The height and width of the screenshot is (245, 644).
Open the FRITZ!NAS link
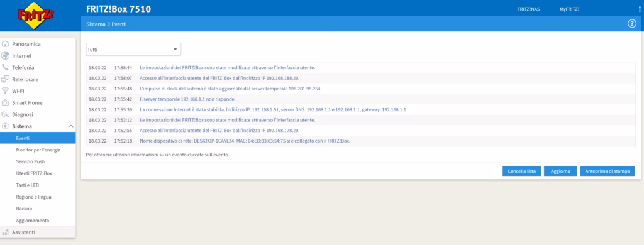click(x=528, y=9)
